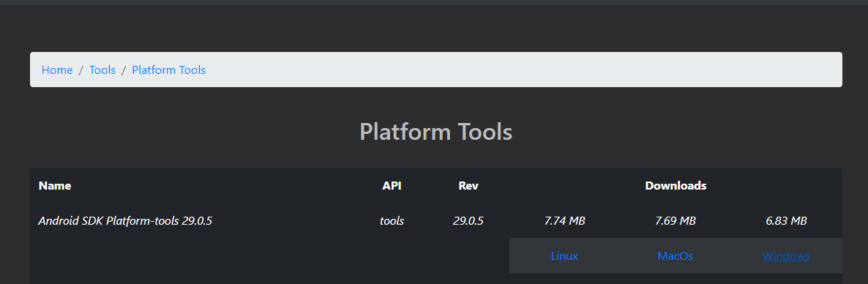Click the Rev column header
868x284 pixels.
[468, 185]
